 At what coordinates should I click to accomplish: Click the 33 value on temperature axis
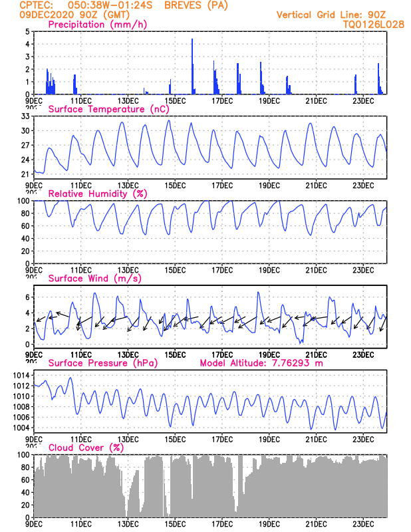coord(25,116)
